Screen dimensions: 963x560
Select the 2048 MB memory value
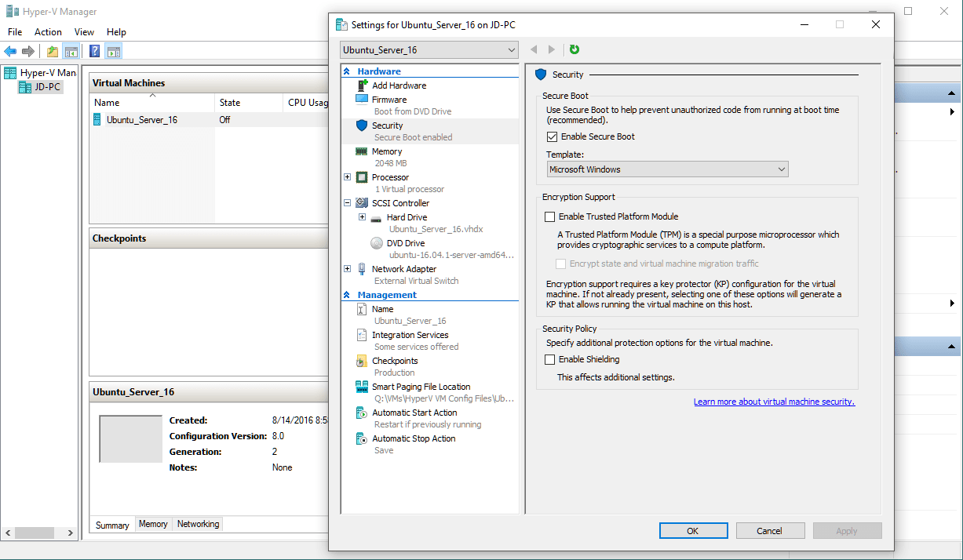[x=390, y=163]
